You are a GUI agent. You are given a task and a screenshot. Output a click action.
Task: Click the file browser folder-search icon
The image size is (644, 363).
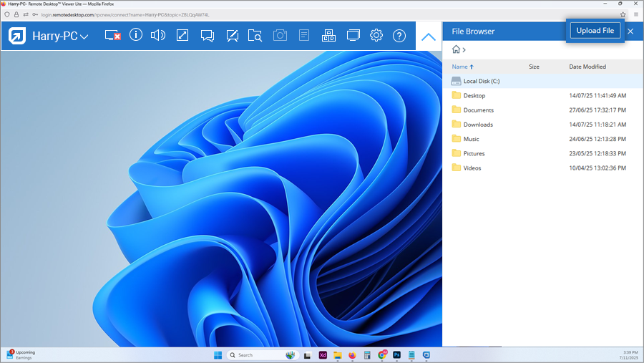(255, 36)
